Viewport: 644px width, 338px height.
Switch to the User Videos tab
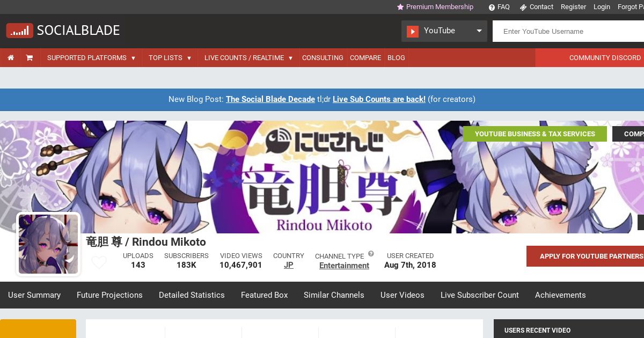pyautogui.click(x=402, y=295)
